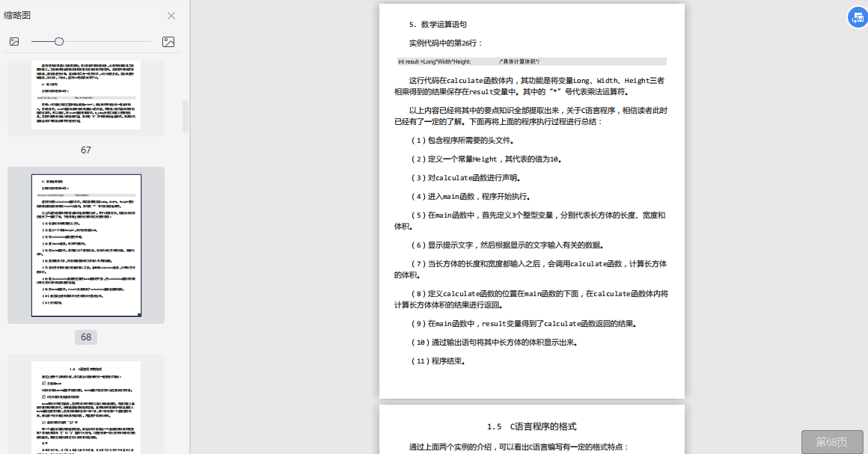Click the thumbnail panel scrollbar
Screen dimensions: 868x454
186,116
